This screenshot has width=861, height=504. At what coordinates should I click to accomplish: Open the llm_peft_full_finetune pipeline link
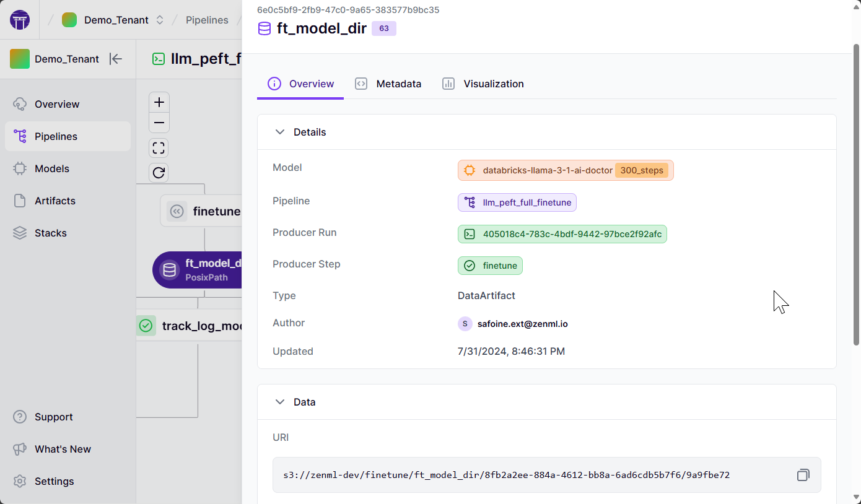pos(517,202)
